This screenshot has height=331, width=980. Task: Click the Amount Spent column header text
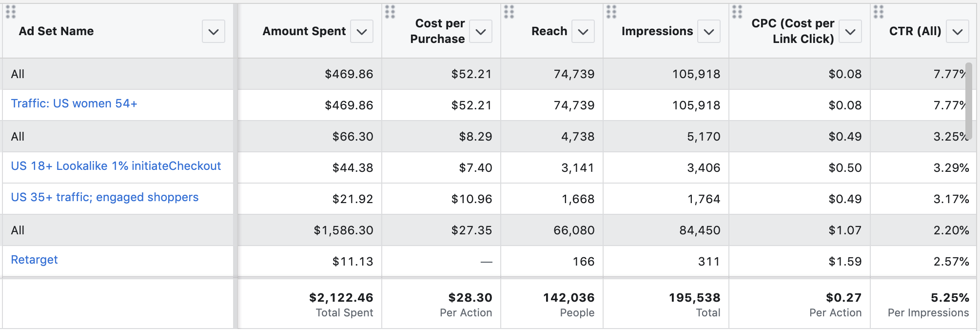(304, 31)
